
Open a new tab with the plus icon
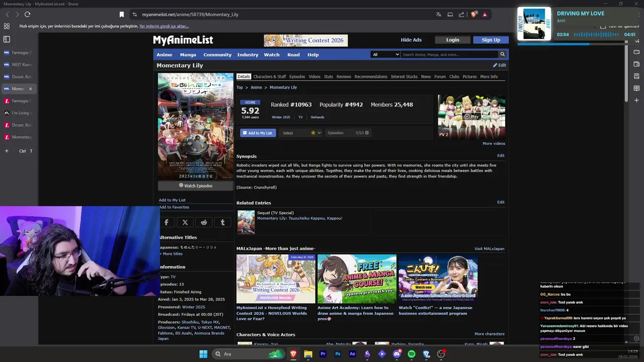[x=7, y=151]
